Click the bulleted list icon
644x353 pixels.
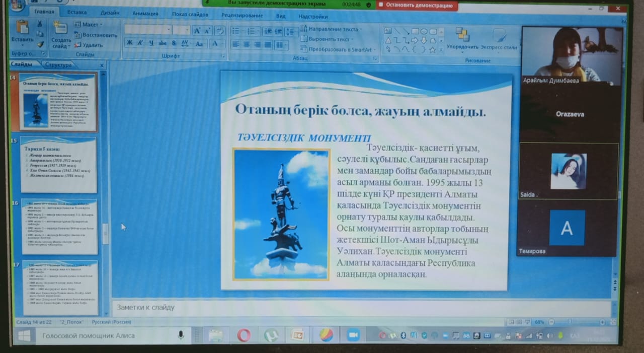236,31
